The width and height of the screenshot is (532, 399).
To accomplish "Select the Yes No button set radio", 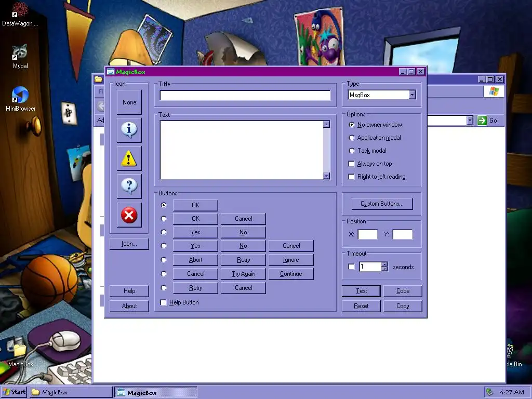I will [164, 232].
